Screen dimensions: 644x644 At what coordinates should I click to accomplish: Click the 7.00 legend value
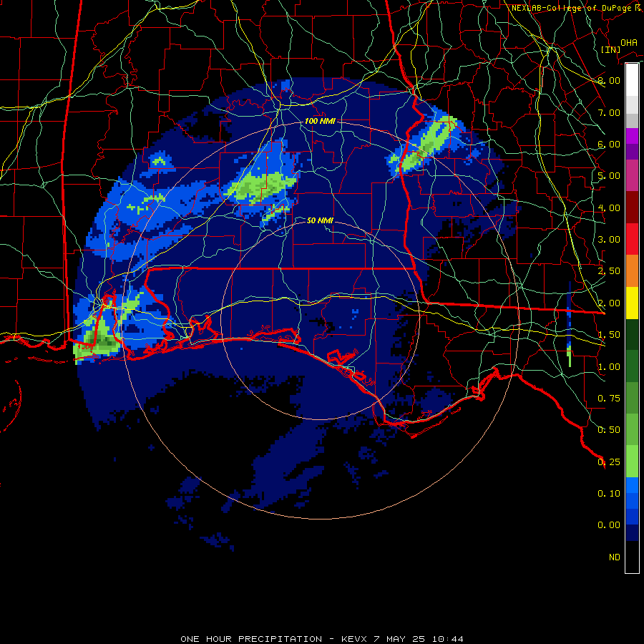609,112
